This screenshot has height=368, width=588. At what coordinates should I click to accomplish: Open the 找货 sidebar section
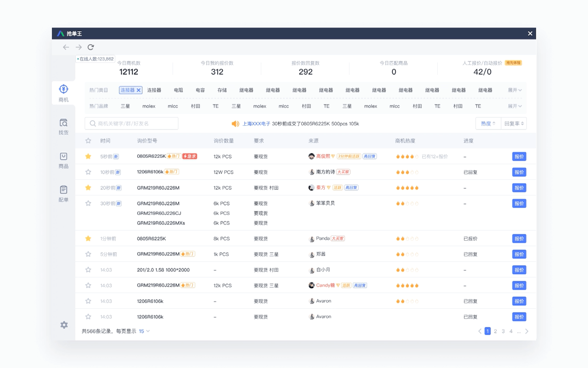pyautogui.click(x=63, y=126)
